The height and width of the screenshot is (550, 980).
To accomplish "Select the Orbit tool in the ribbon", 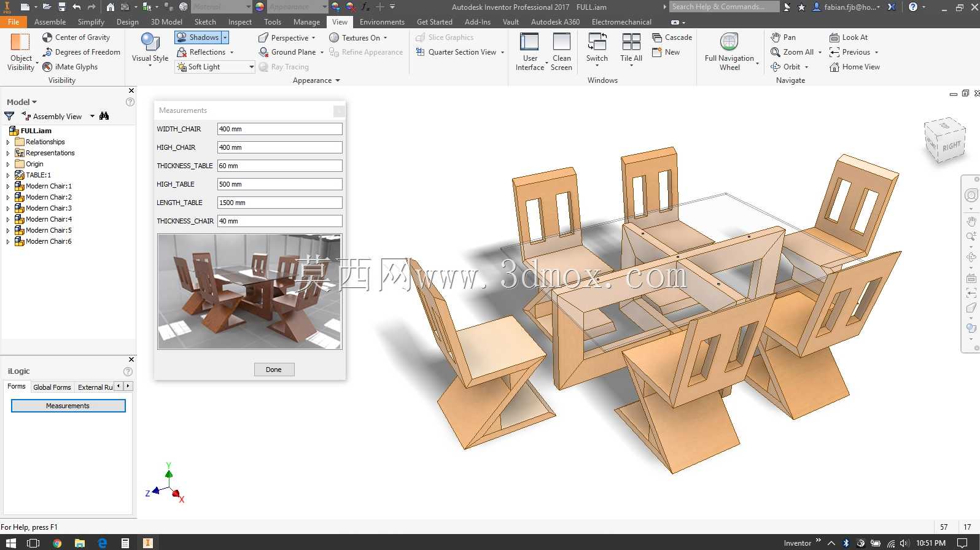I will 785,67.
